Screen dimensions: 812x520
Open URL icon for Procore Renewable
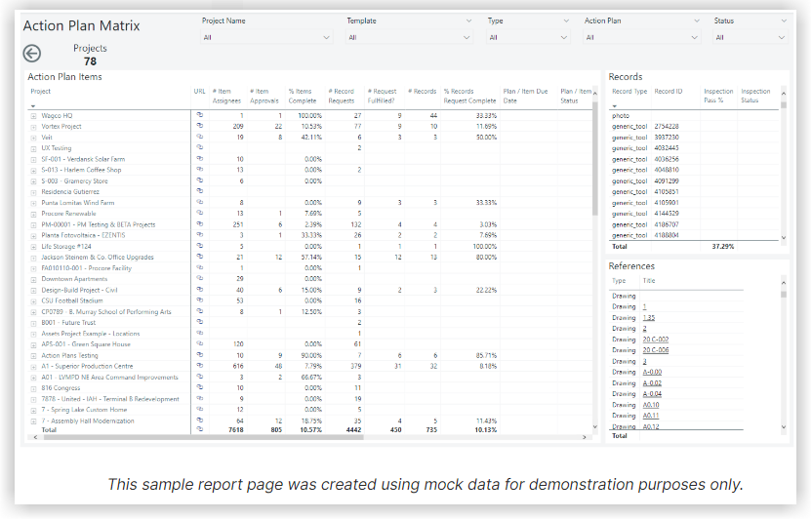click(200, 213)
